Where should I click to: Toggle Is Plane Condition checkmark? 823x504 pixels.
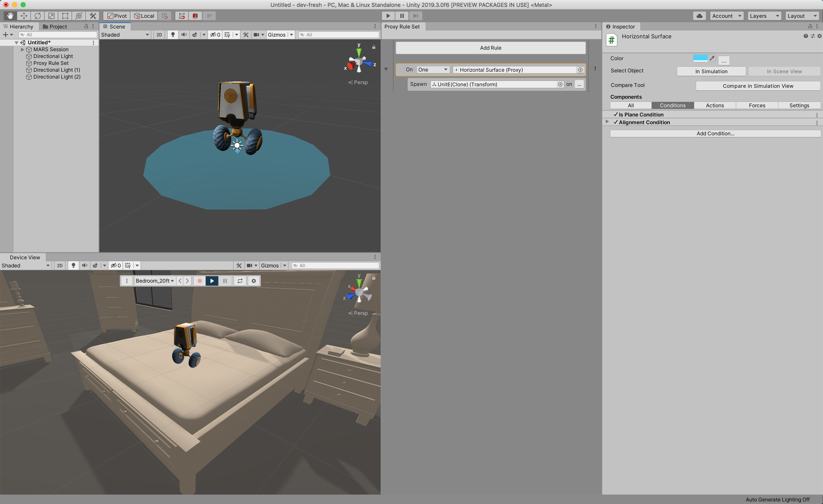(x=615, y=115)
